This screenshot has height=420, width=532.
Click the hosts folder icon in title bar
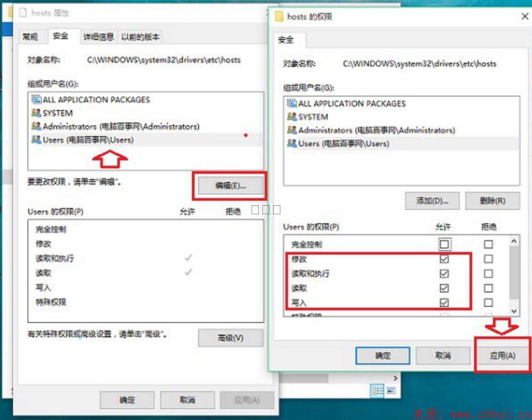point(279,16)
